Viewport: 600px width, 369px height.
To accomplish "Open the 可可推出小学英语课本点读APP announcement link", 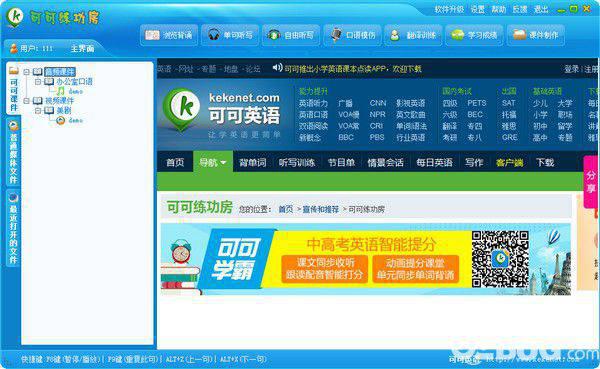I will tap(353, 69).
